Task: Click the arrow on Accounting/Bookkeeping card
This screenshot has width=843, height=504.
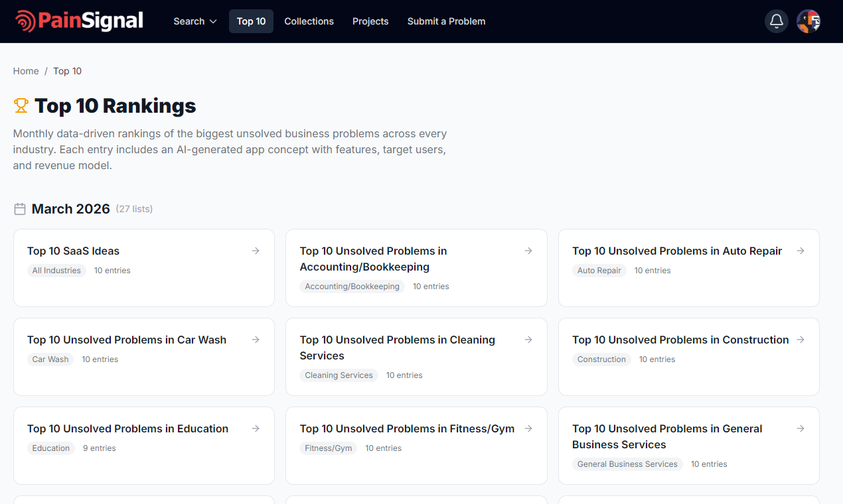Action: 528,251
